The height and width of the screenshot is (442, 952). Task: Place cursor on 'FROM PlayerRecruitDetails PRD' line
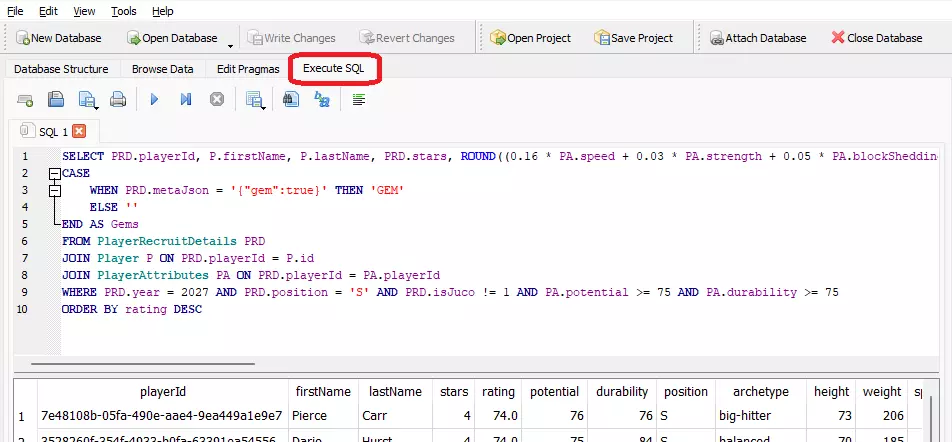(163, 241)
